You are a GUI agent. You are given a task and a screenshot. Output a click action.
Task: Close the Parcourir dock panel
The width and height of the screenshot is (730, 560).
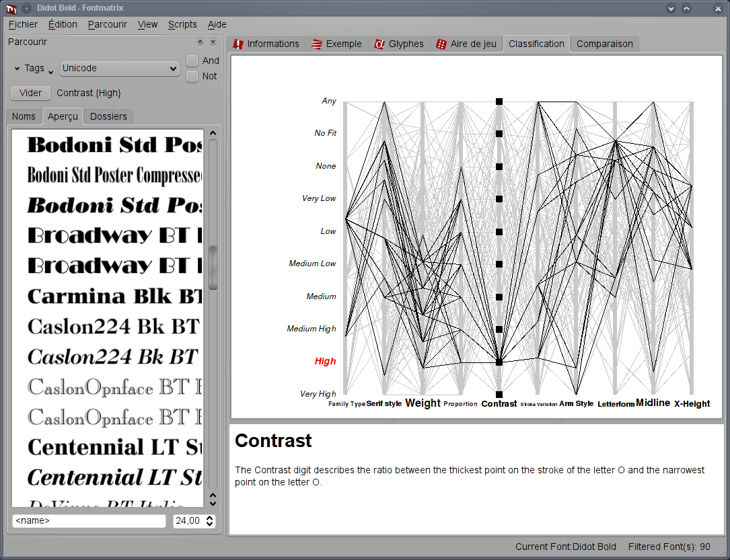pyautogui.click(x=213, y=42)
